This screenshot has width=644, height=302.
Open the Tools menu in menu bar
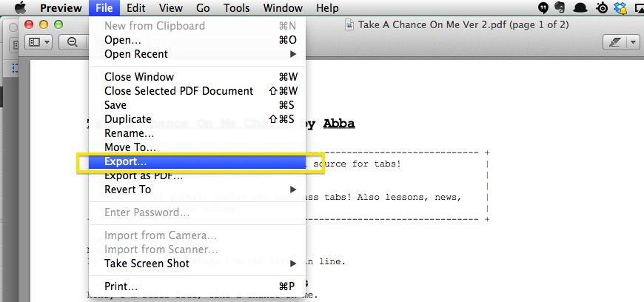click(236, 8)
